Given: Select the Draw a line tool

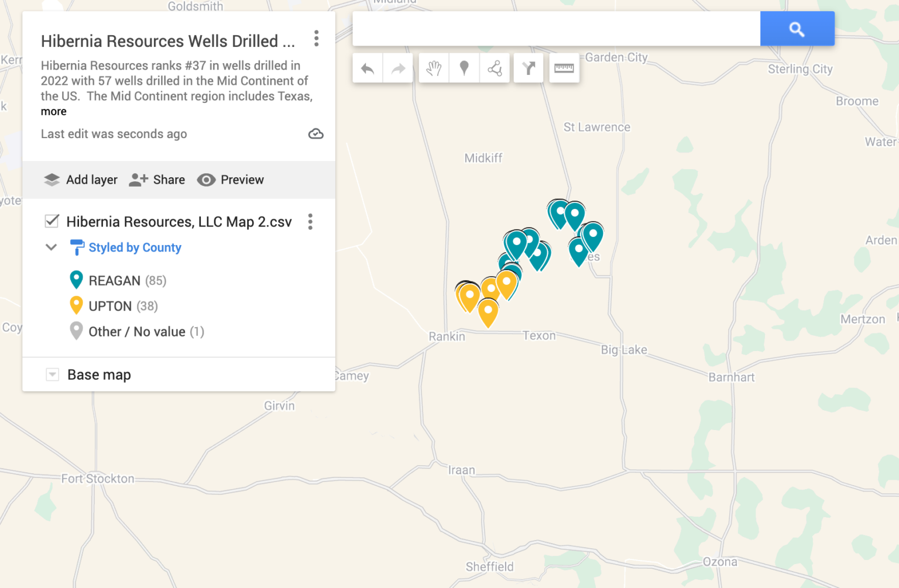Looking at the screenshot, I should (495, 68).
